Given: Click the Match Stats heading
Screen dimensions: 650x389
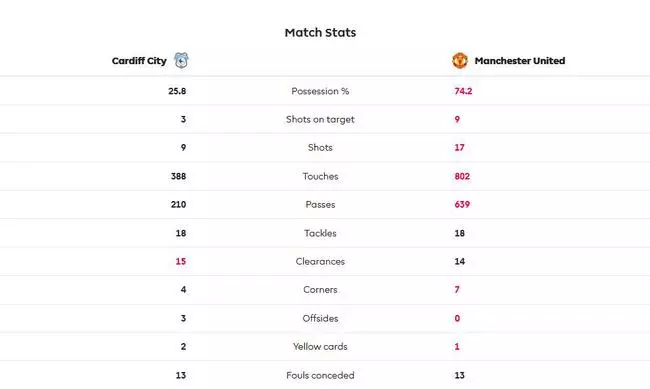Looking at the screenshot, I should click(320, 33).
